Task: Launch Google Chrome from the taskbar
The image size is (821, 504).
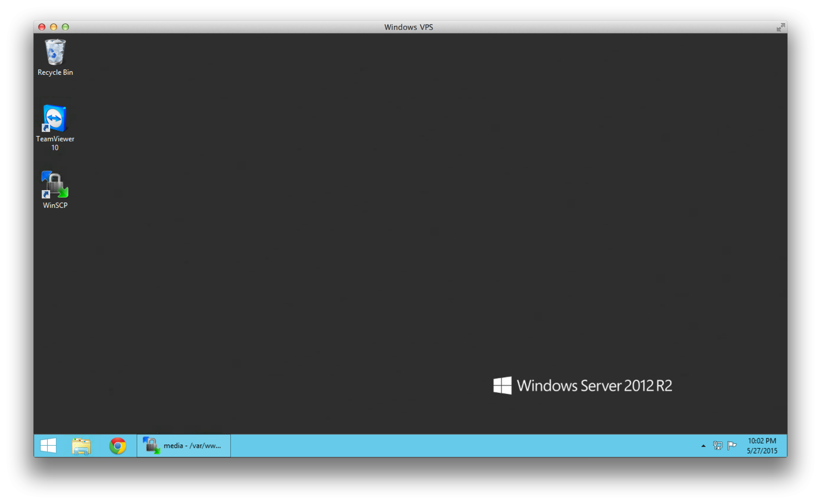Action: (117, 446)
